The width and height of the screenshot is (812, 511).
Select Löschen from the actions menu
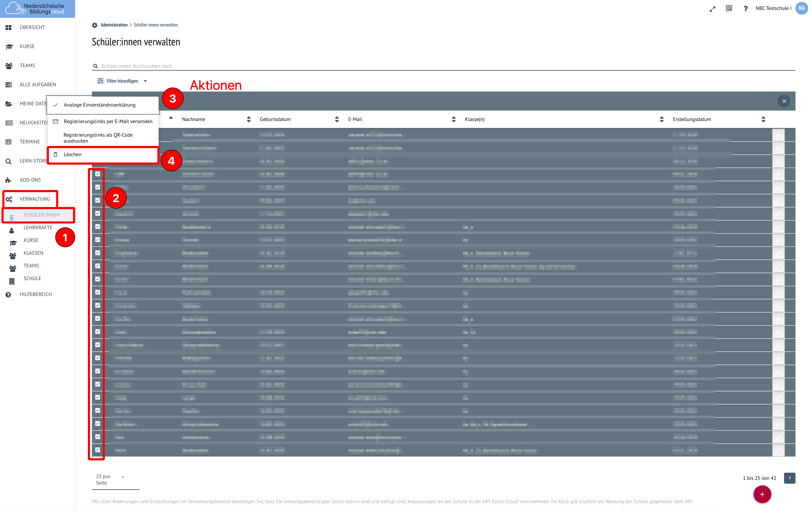point(72,154)
